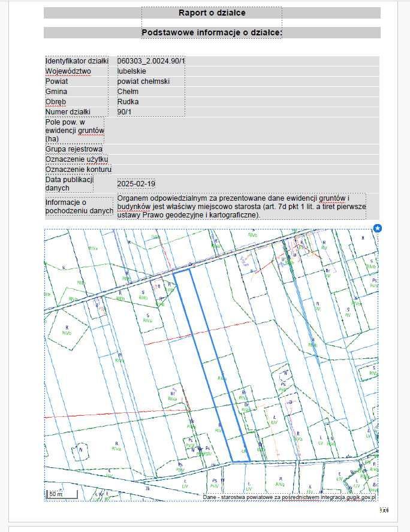Screen dimensions: 410x532
Task: Click the 'Organem odpowiedzialnym...' paragraph
Action: 242,207
